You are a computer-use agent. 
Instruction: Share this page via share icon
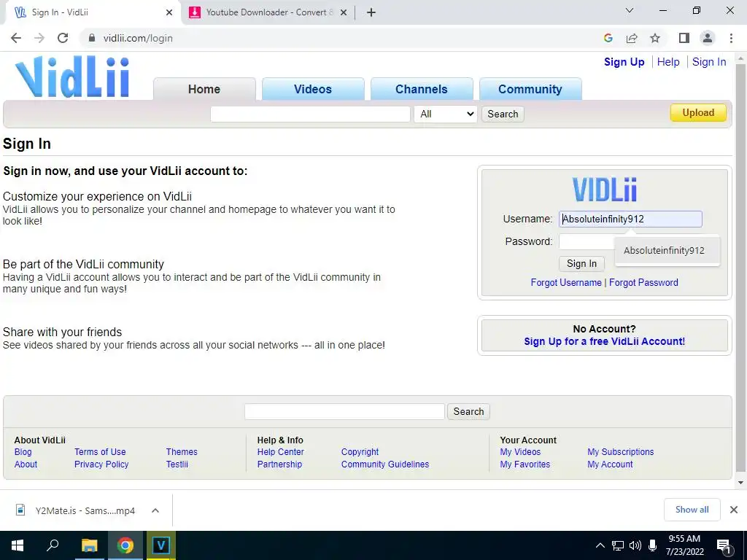tap(632, 38)
